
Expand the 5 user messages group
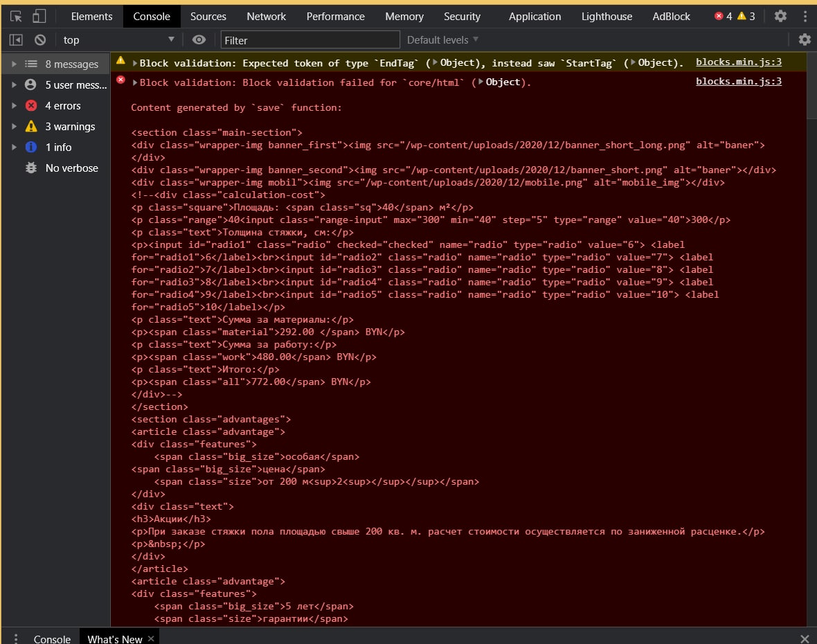coord(14,85)
